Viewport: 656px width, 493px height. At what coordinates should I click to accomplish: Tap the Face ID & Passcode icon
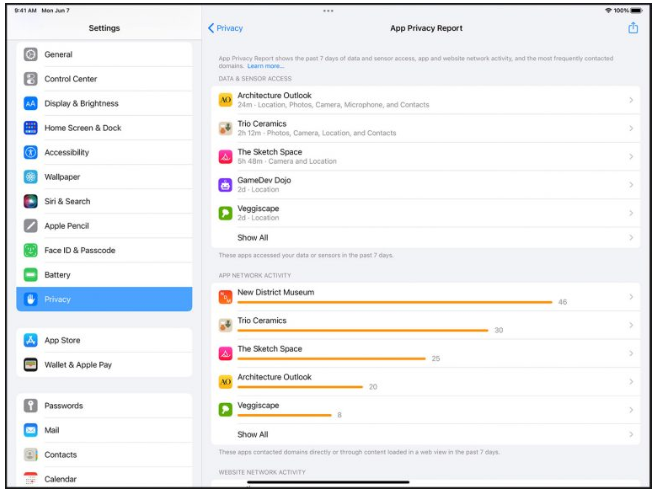click(31, 250)
